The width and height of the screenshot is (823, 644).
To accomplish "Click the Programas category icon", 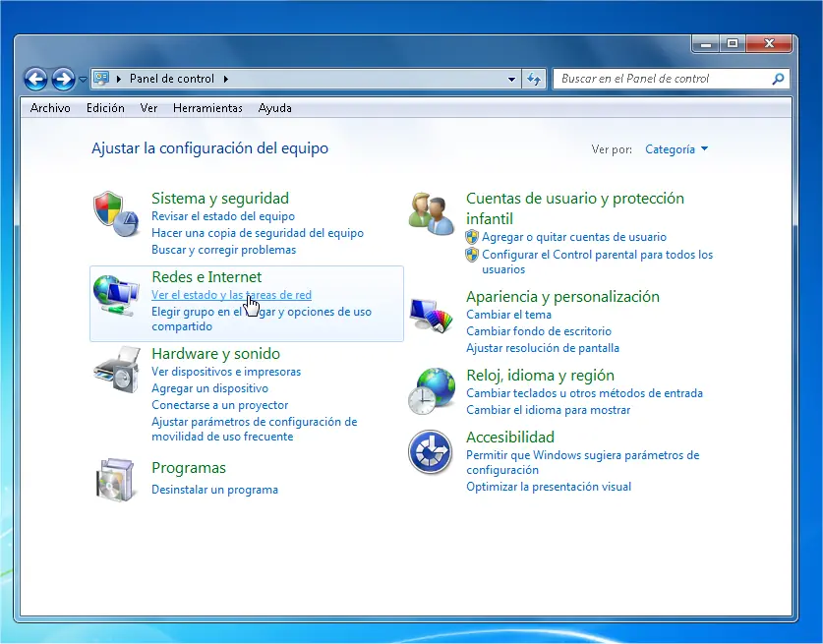I will coord(115,480).
